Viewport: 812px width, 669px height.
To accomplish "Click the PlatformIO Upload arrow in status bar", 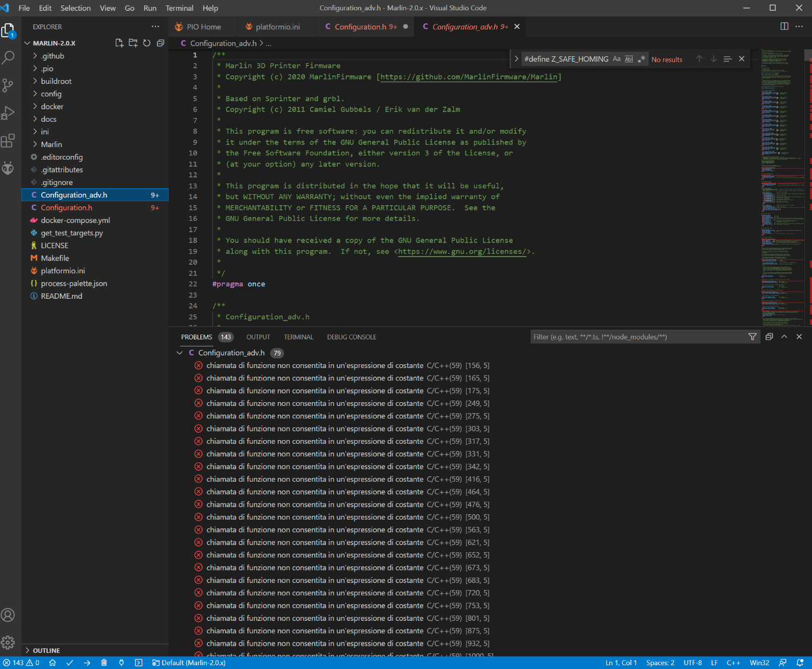I will 87,663.
